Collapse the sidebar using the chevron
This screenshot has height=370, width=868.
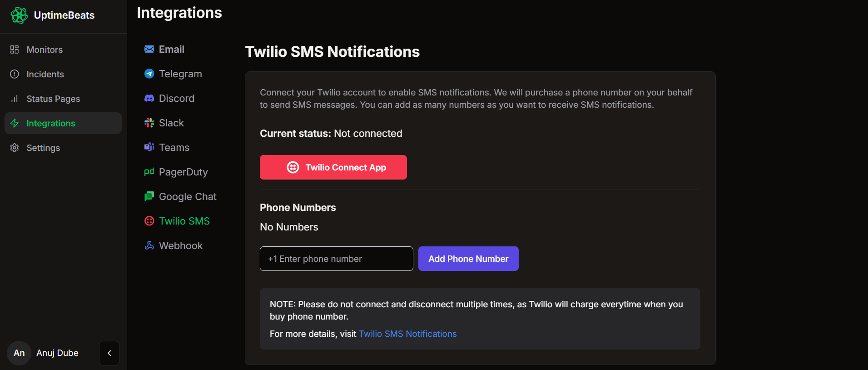pos(109,353)
